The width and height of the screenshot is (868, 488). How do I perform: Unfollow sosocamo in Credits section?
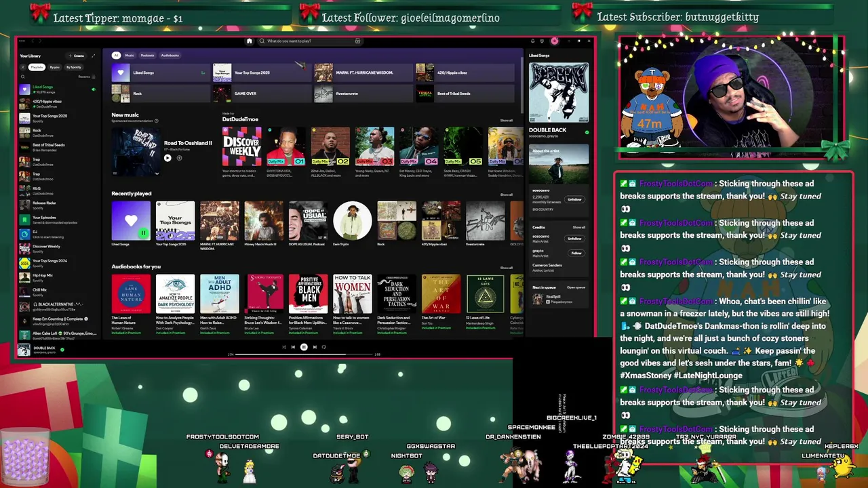pos(574,239)
